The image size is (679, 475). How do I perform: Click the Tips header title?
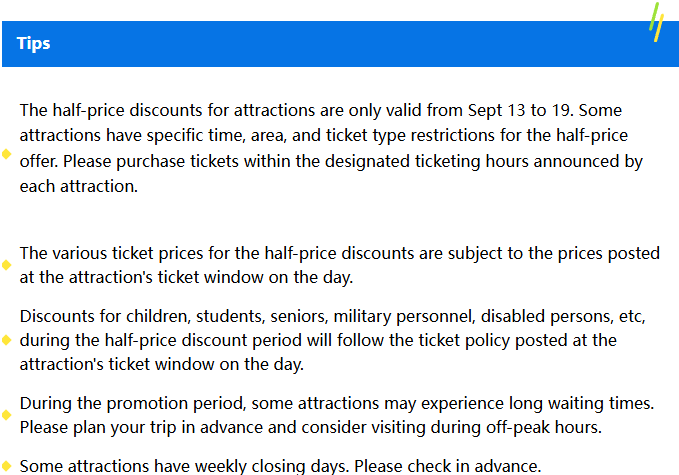(33, 44)
